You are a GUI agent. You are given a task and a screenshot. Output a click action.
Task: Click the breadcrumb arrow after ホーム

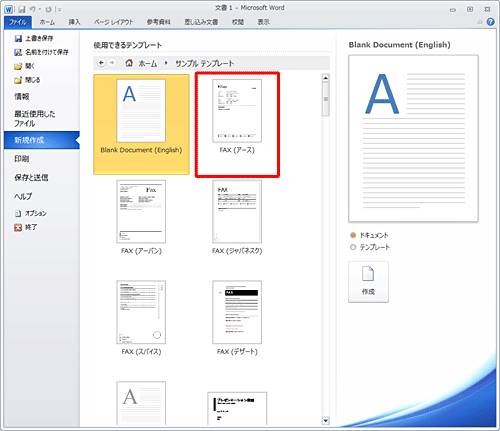click(x=166, y=63)
